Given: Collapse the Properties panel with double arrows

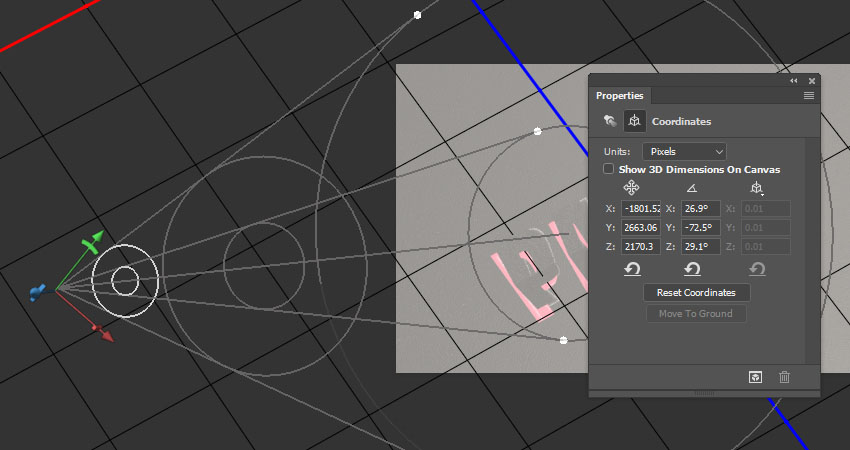Looking at the screenshot, I should (794, 81).
